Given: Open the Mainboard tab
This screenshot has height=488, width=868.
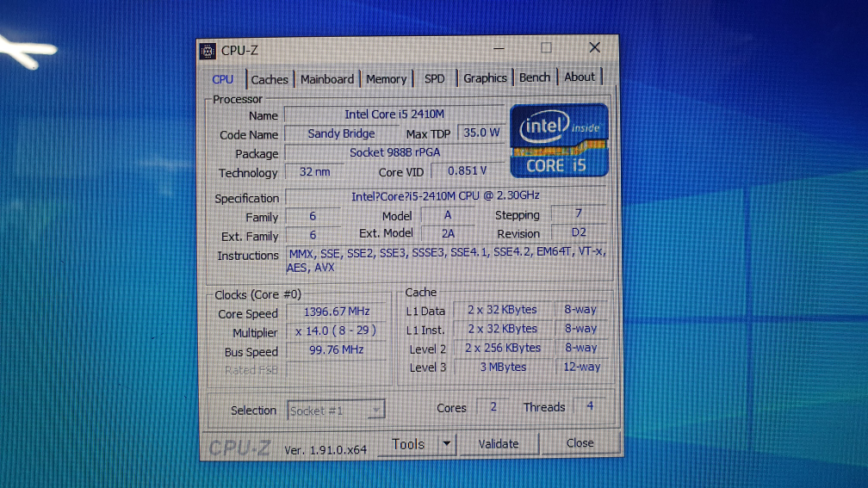Looking at the screenshot, I should pyautogui.click(x=327, y=79).
